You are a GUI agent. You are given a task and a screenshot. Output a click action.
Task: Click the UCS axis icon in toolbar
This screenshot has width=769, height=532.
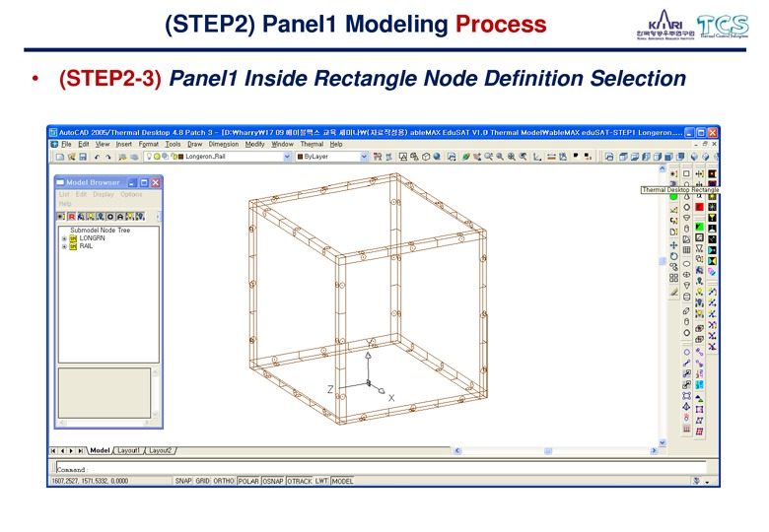point(537,157)
